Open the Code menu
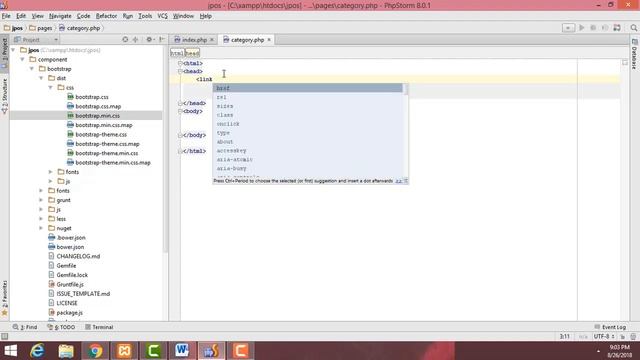 (83, 16)
